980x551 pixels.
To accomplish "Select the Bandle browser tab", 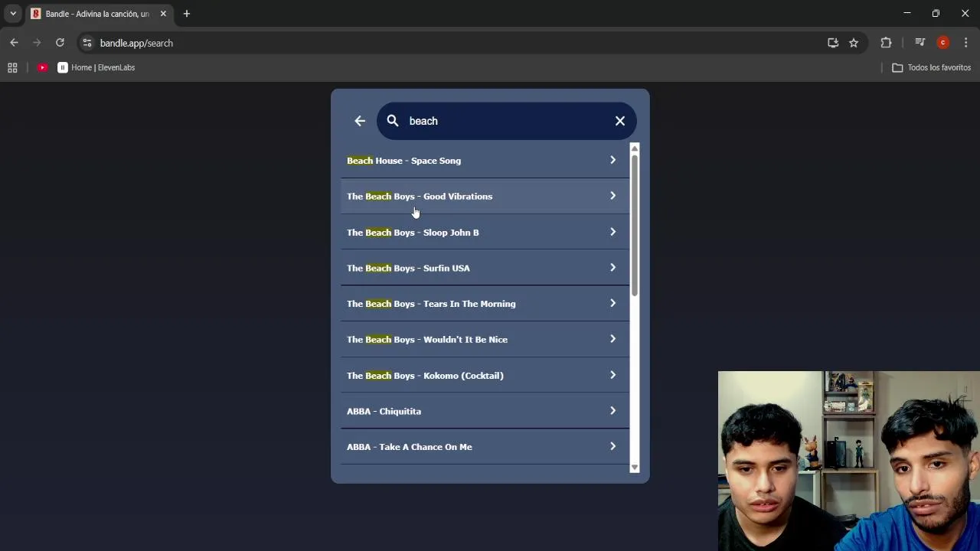I will (99, 14).
